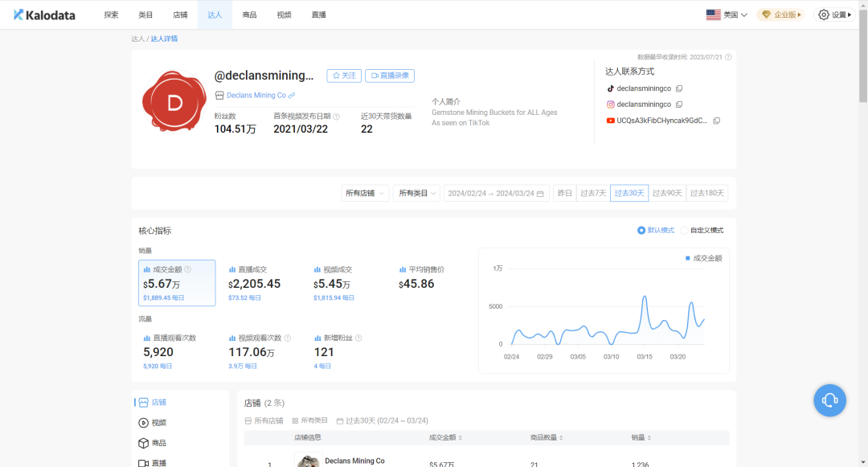Click the Instagram icon in contact info
The height and width of the screenshot is (467, 868).
coord(611,104)
